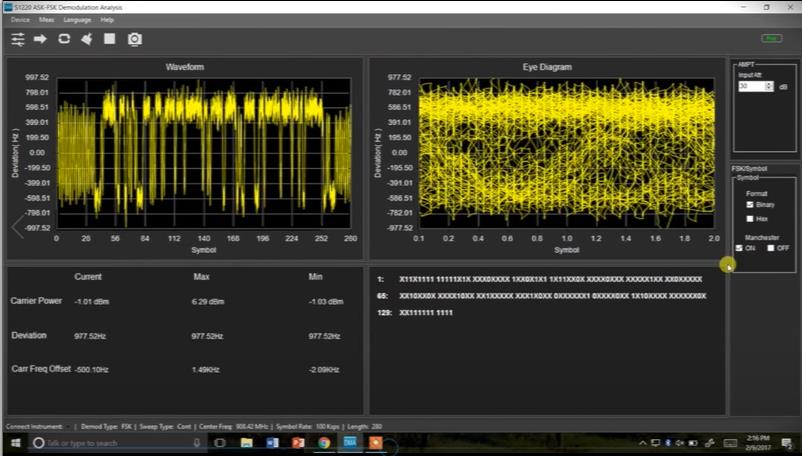Viewport: 802px width, 456px height.
Task: Click the stop square toolbar icon
Action: click(x=110, y=39)
